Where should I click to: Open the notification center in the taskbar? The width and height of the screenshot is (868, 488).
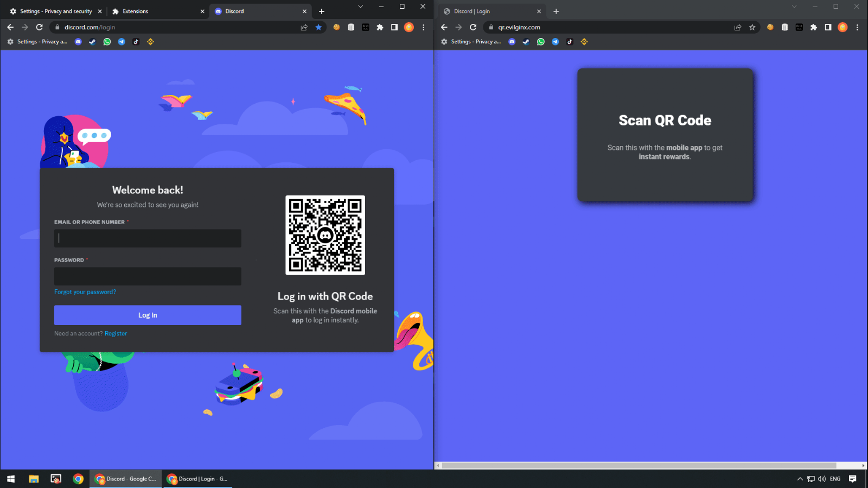[x=853, y=479]
